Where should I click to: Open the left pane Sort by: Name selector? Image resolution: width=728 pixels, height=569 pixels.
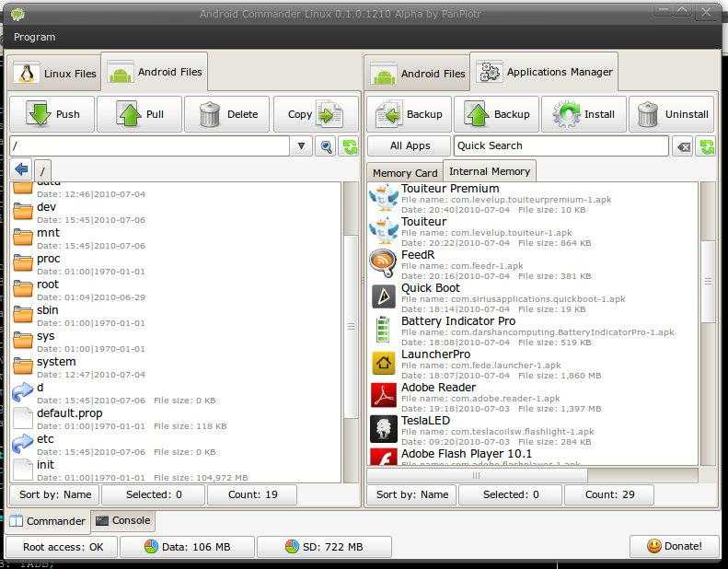click(55, 494)
